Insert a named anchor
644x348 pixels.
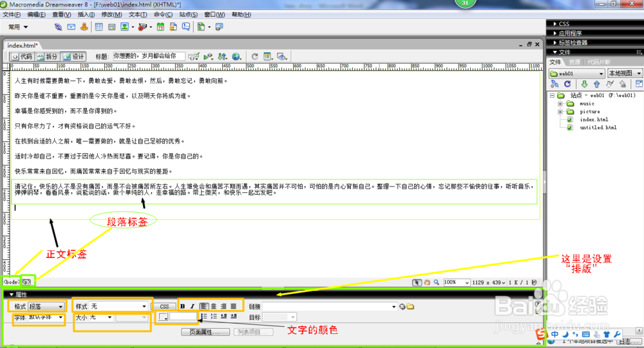click(x=84, y=27)
